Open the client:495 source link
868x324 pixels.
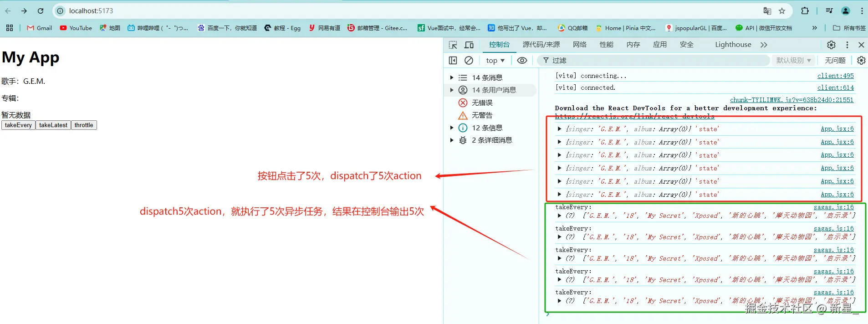pyautogui.click(x=835, y=76)
